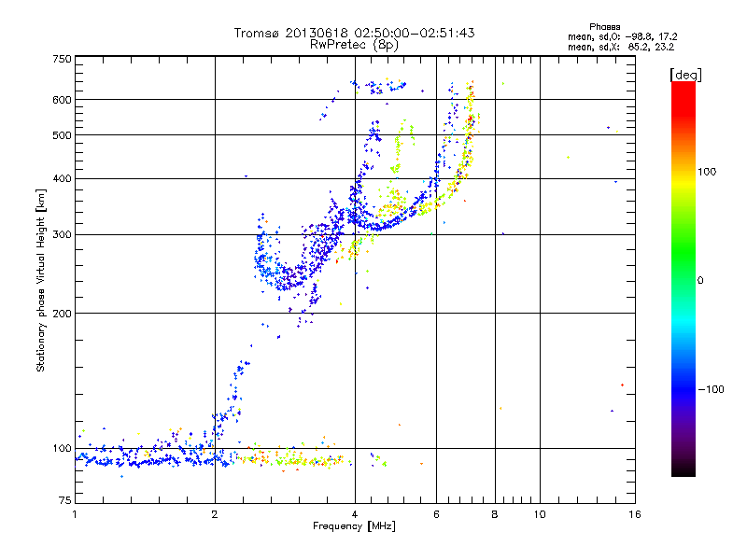Click the y-axis '300' tick label
747x560 pixels.
62,235
